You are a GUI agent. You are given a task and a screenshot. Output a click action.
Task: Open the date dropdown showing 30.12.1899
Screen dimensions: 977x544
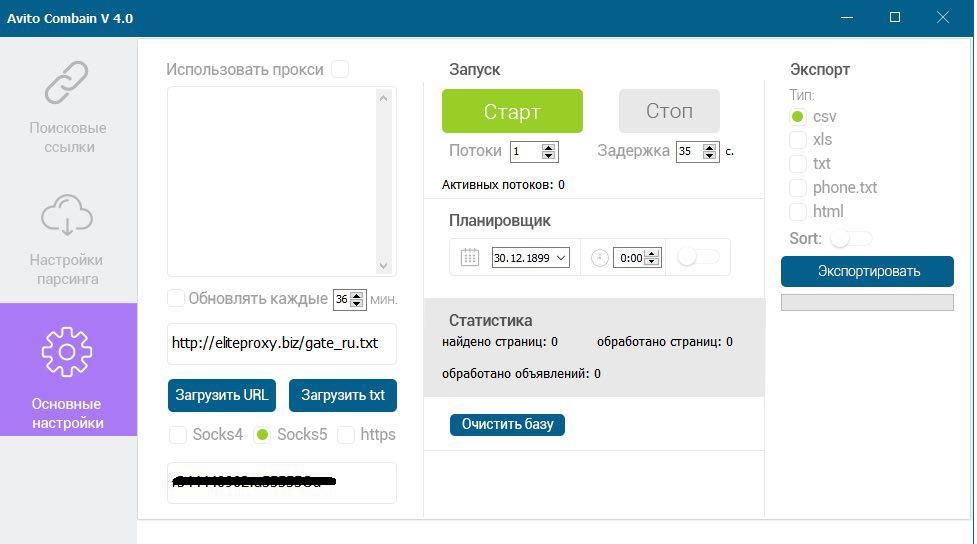coord(561,257)
